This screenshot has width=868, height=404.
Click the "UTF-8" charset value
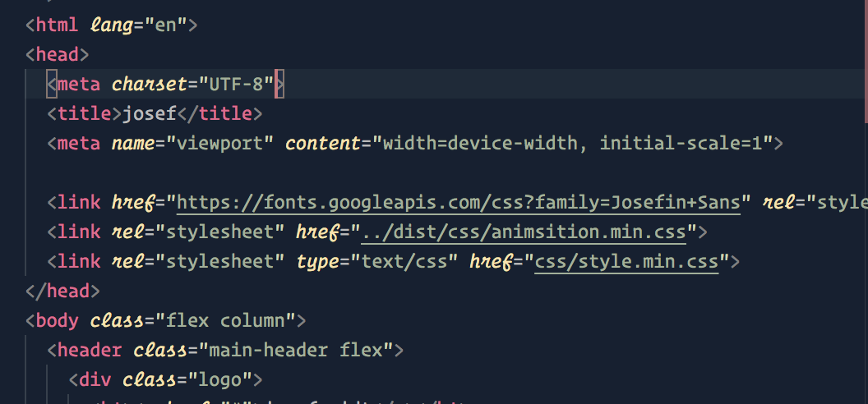coord(236,84)
